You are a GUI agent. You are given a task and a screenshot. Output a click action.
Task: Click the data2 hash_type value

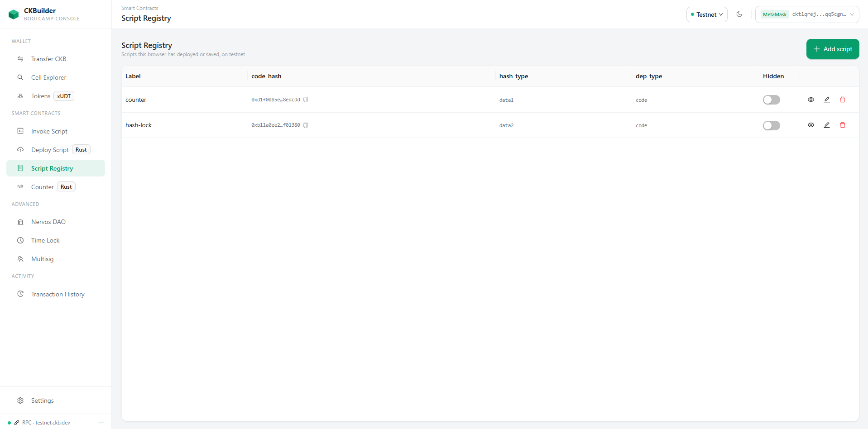pyautogui.click(x=506, y=125)
